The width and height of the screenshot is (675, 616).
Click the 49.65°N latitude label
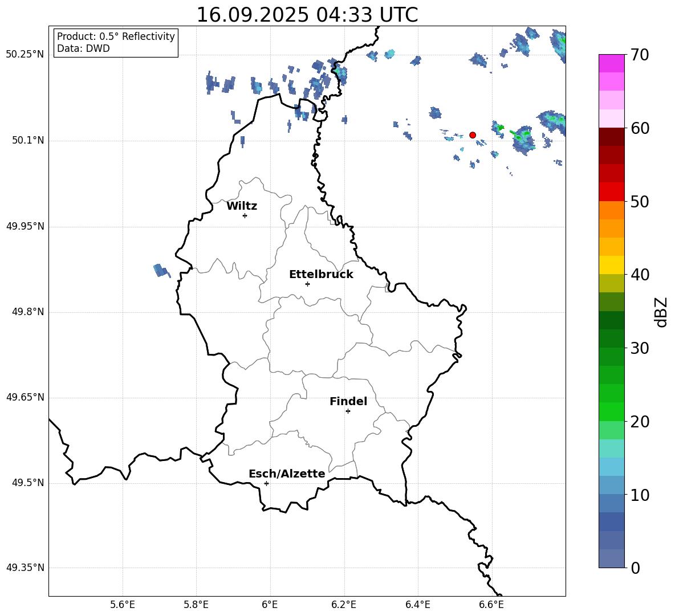(25, 397)
